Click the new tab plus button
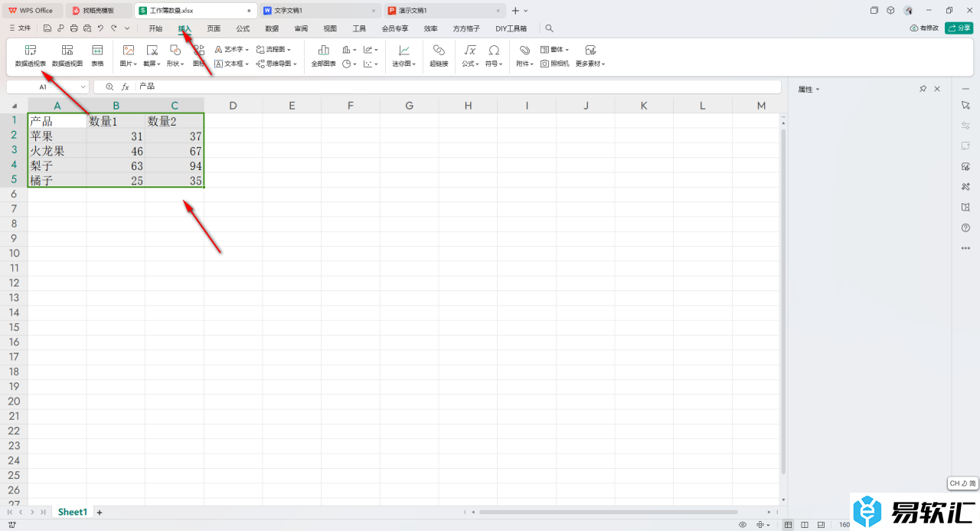 click(x=515, y=11)
